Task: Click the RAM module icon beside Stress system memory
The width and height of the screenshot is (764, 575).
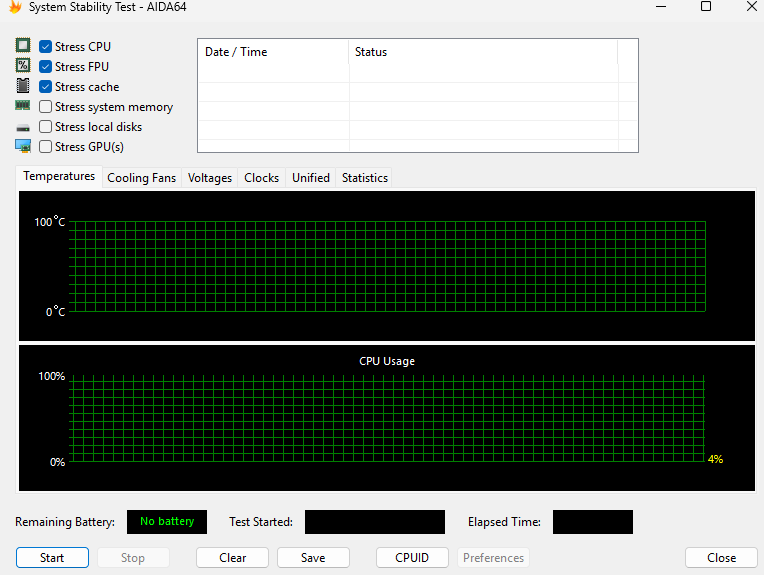Action: (23, 105)
